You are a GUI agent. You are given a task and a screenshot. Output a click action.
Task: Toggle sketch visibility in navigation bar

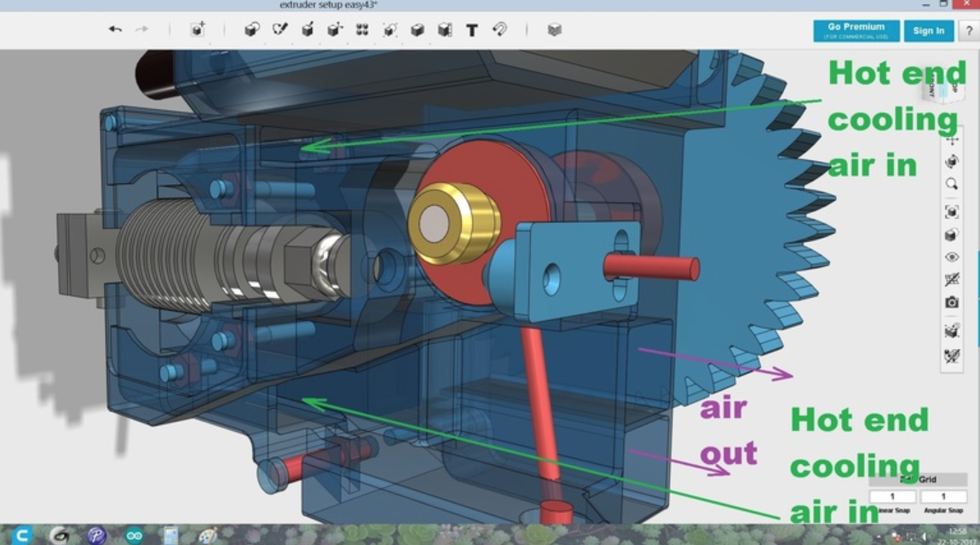click(952, 279)
